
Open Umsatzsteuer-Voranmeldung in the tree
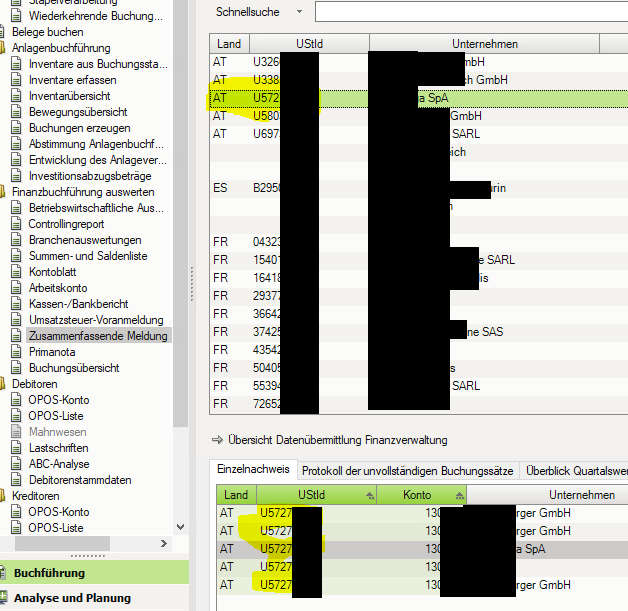tap(97, 320)
